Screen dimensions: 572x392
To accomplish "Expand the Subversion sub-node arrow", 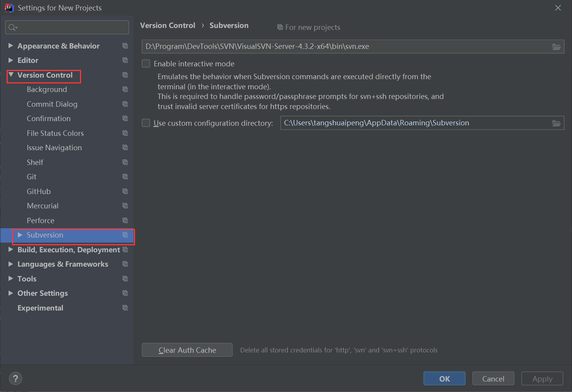I will pyautogui.click(x=20, y=235).
